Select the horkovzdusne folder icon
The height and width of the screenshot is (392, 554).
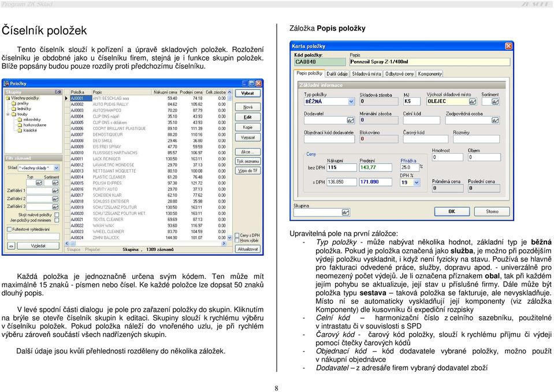[20, 125]
